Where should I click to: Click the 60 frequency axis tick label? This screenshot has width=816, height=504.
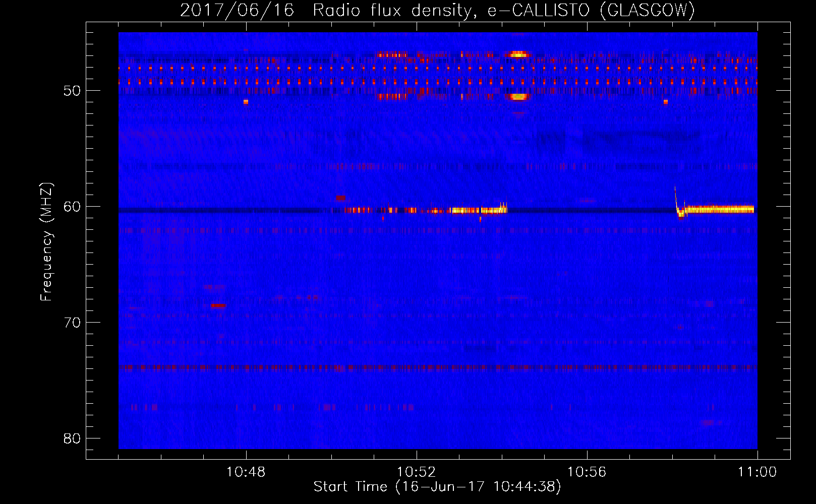[x=72, y=207]
